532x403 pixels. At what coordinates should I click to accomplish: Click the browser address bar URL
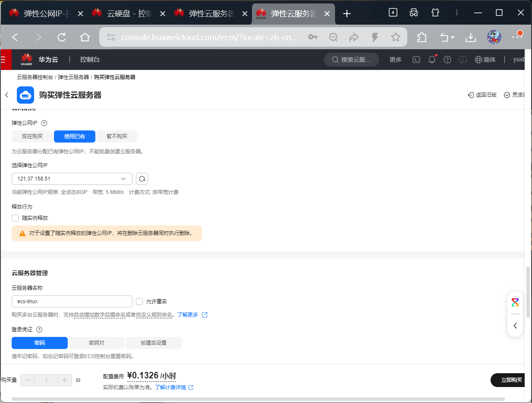click(209, 38)
